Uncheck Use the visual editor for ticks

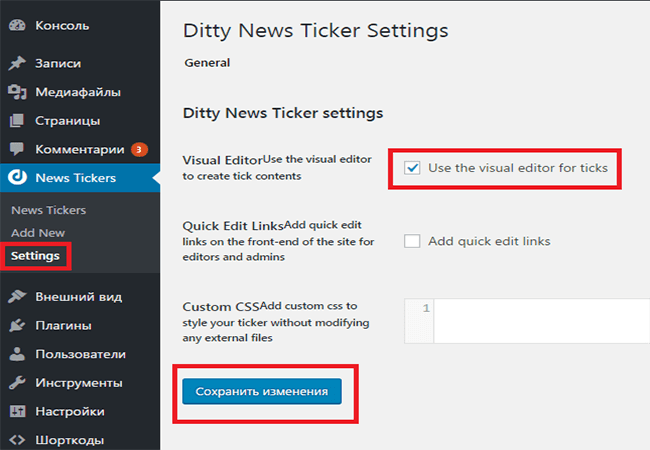tap(412, 168)
